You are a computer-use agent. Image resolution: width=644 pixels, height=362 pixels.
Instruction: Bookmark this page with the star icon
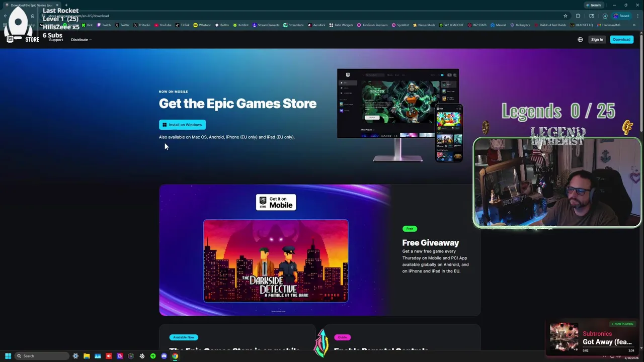point(566,16)
